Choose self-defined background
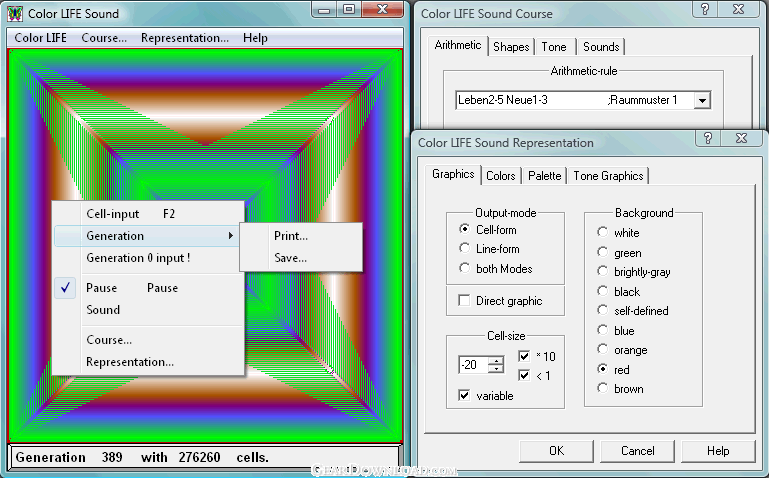769x478 pixels. tap(633, 311)
